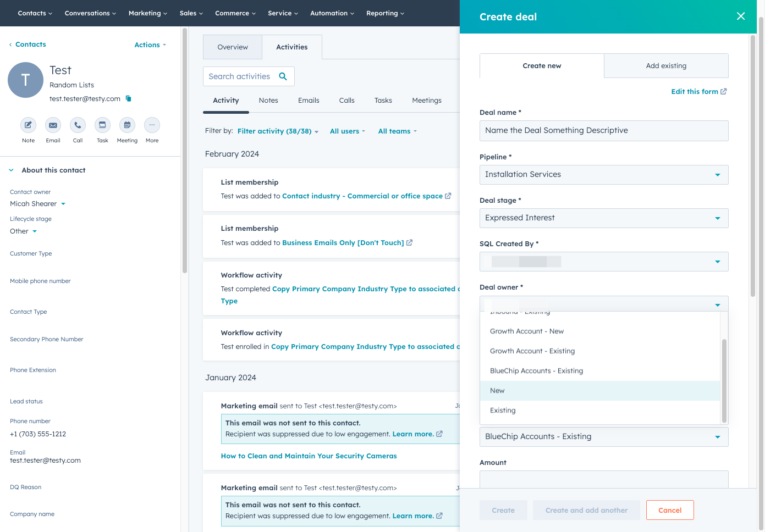Screen dimensions: 765x532
Task: Select the Notes activity tab
Action: pyautogui.click(x=268, y=101)
